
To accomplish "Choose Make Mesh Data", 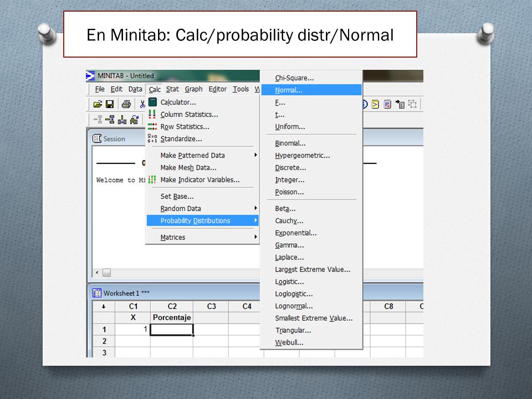I will pos(203,167).
